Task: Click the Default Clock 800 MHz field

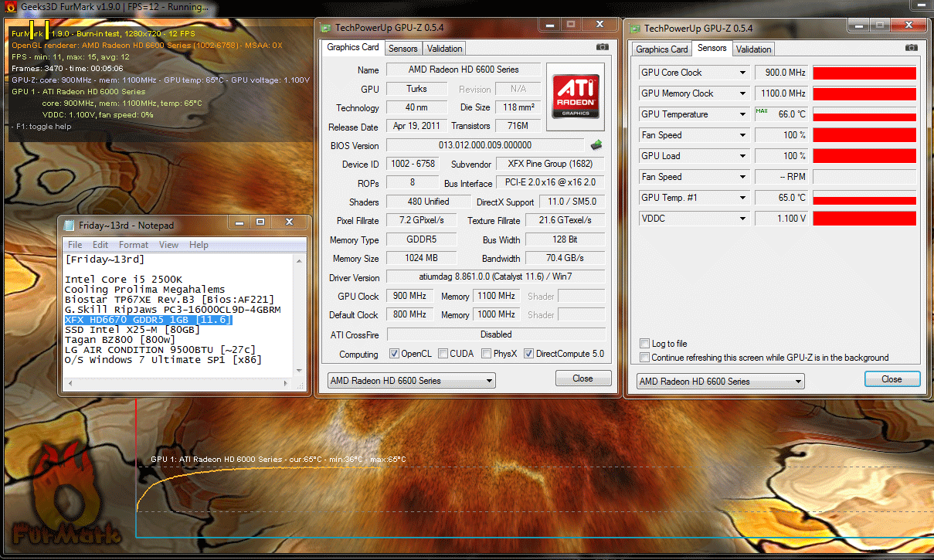Action: (x=409, y=314)
